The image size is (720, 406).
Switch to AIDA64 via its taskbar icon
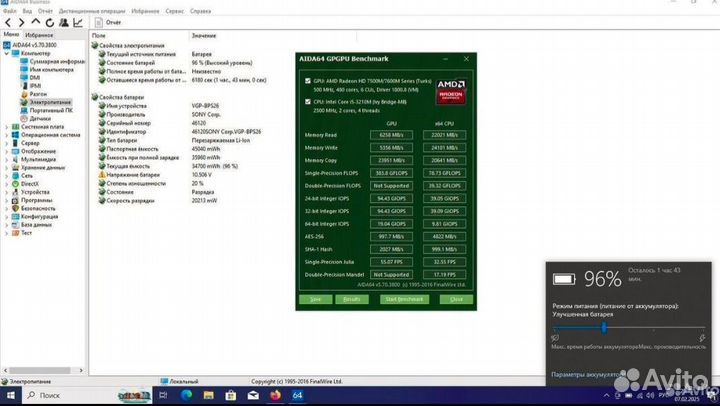[298, 395]
